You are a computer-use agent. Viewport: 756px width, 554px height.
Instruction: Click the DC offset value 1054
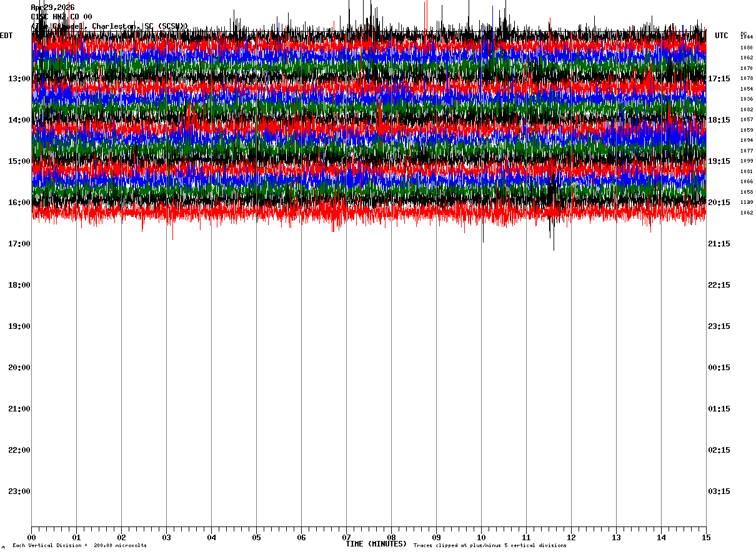(x=747, y=89)
